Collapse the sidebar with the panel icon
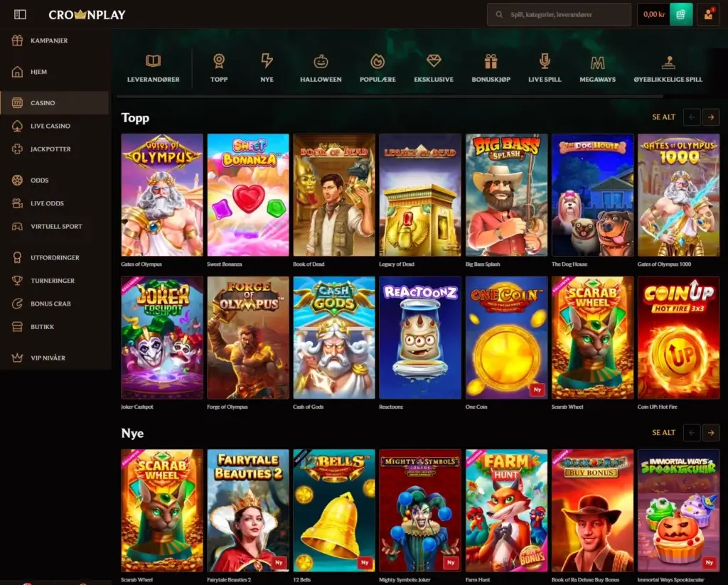 point(20,14)
